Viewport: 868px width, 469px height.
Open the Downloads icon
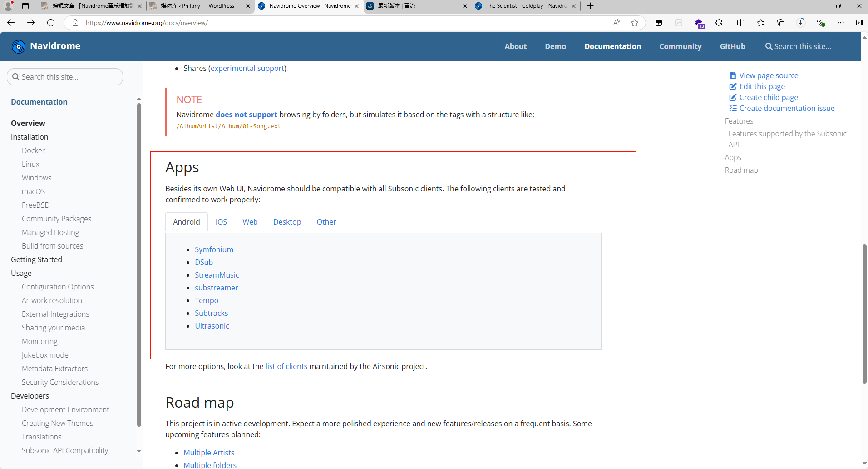[x=801, y=23]
